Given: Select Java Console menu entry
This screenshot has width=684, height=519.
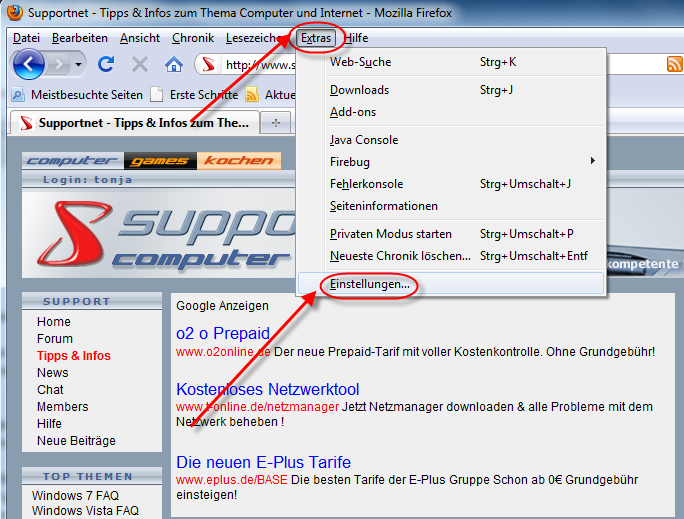Looking at the screenshot, I should [x=451, y=140].
